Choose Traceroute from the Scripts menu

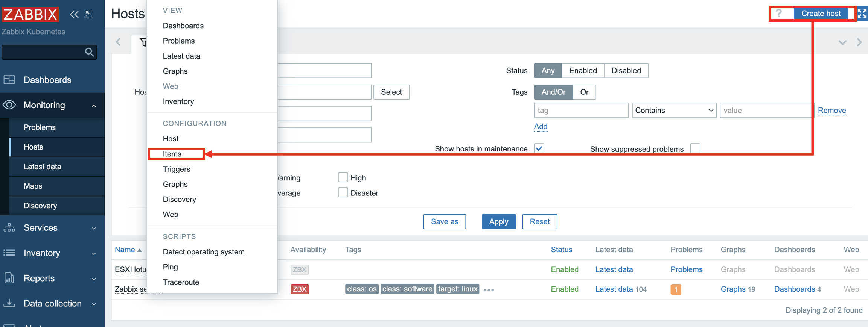pos(181,282)
